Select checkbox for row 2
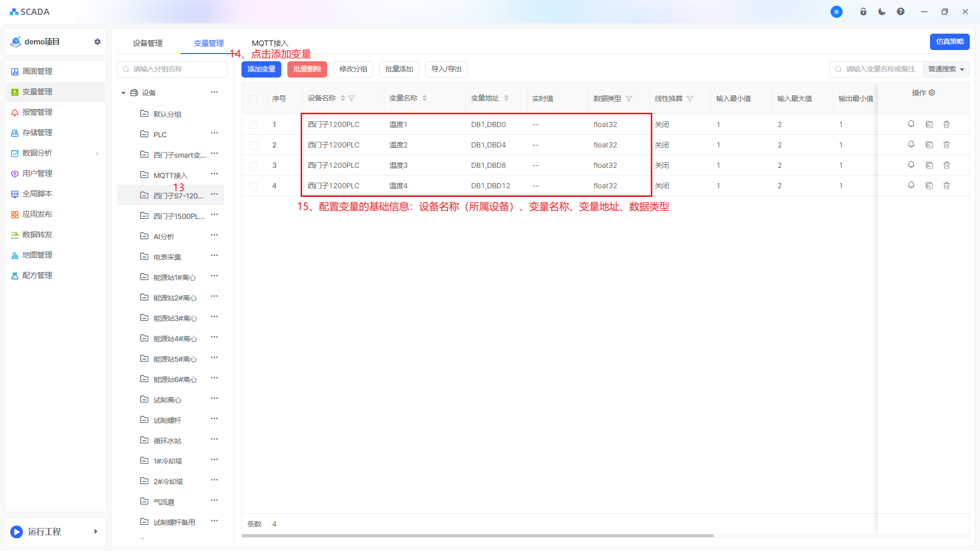The width and height of the screenshot is (980, 551). [x=254, y=145]
